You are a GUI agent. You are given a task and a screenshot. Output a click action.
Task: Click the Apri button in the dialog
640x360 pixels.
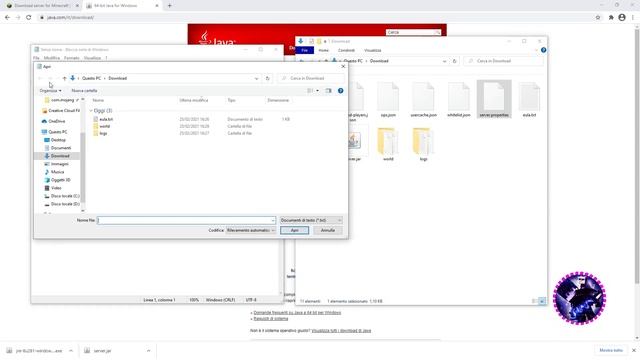tap(294, 230)
